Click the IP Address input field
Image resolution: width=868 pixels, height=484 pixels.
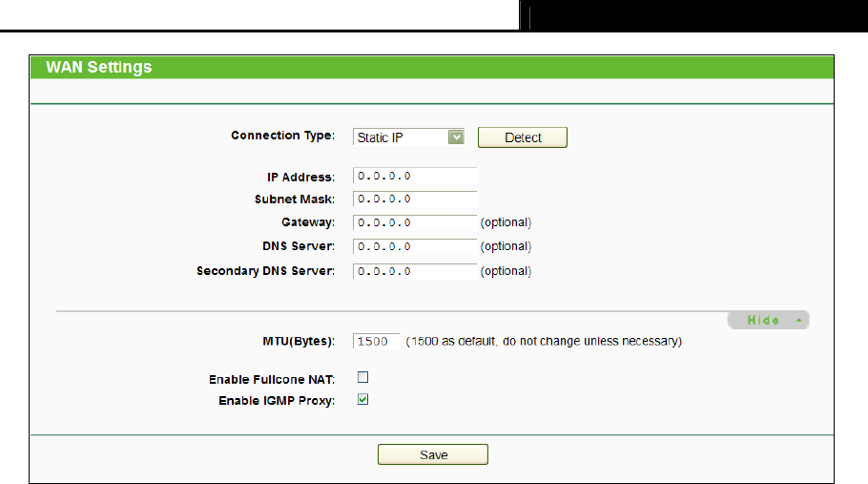coord(415,176)
